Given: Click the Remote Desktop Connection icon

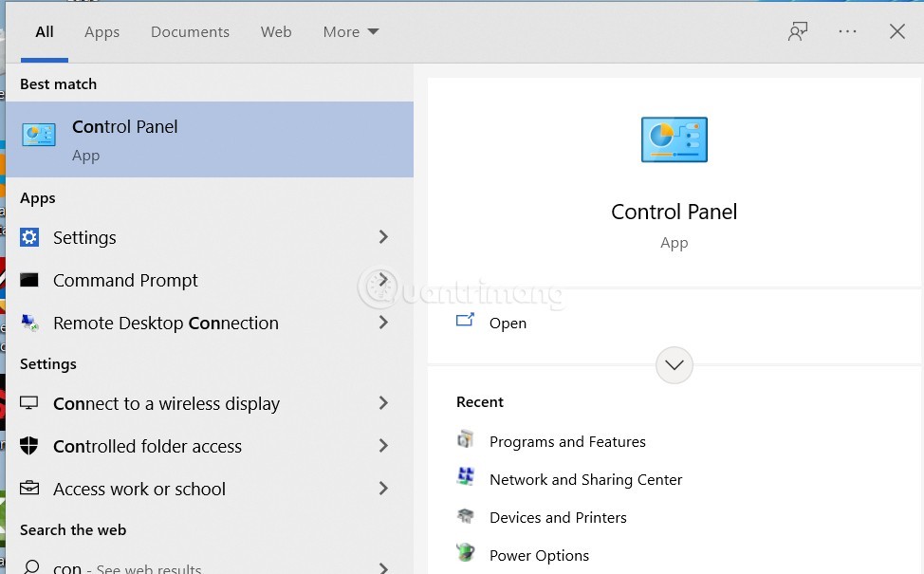Looking at the screenshot, I should (x=29, y=323).
